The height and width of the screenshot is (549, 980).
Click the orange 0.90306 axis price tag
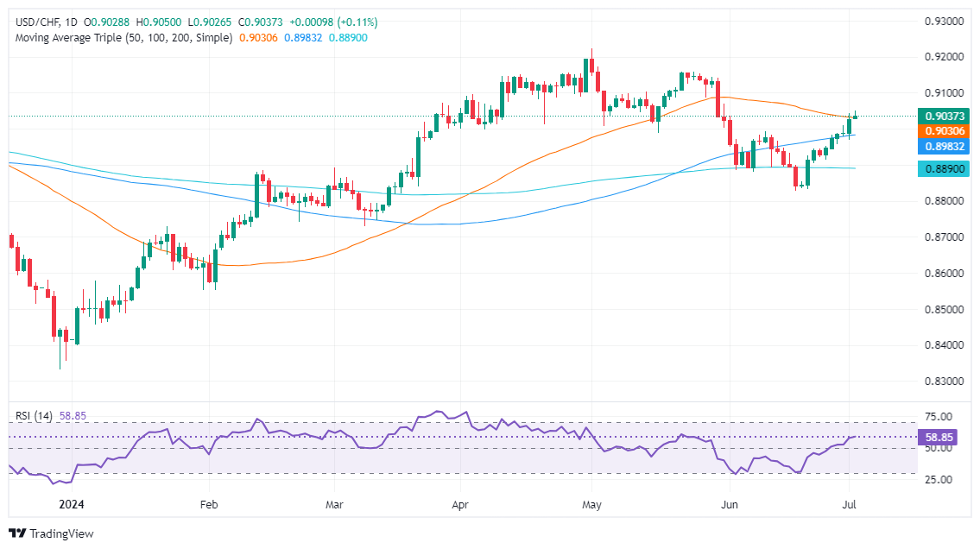click(x=944, y=131)
